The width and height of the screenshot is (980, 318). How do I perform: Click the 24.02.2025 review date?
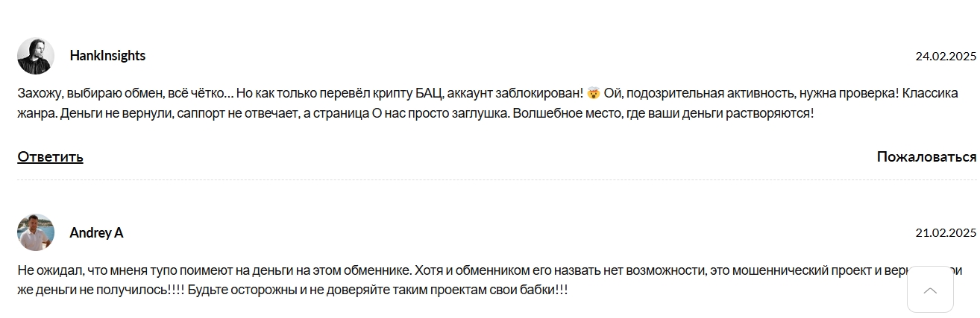(x=946, y=56)
